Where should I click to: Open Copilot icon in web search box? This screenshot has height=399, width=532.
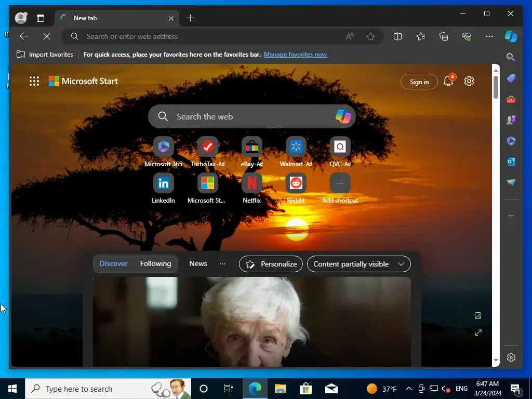pos(343,116)
